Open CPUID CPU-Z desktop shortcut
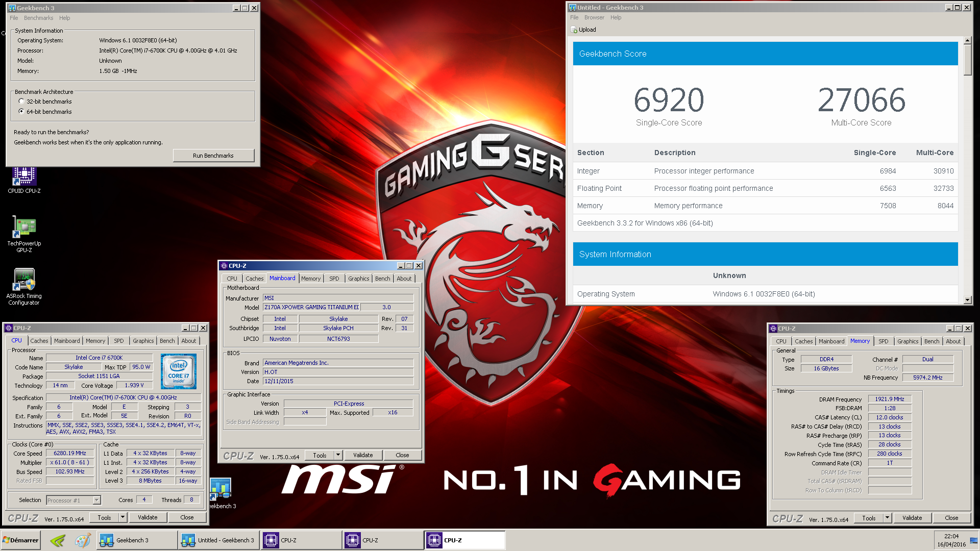The width and height of the screenshot is (980, 551). tap(24, 180)
